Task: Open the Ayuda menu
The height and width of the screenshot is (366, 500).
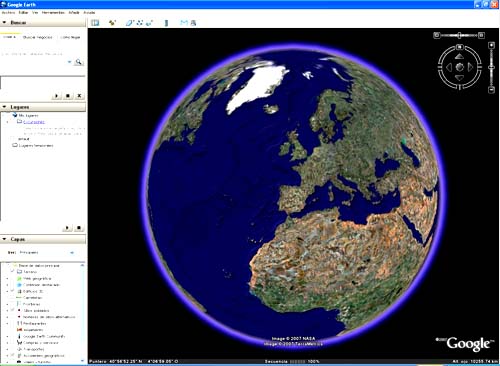Action: coord(89,12)
